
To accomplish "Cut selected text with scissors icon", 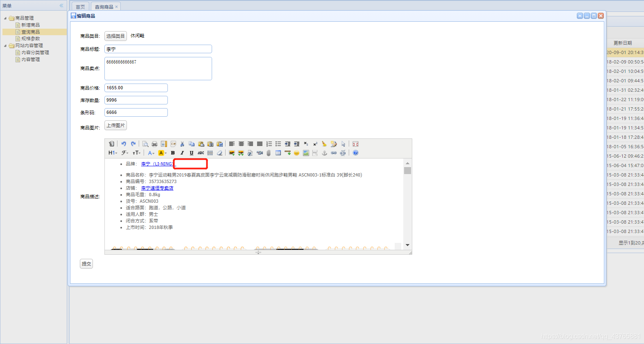I will coord(182,144).
